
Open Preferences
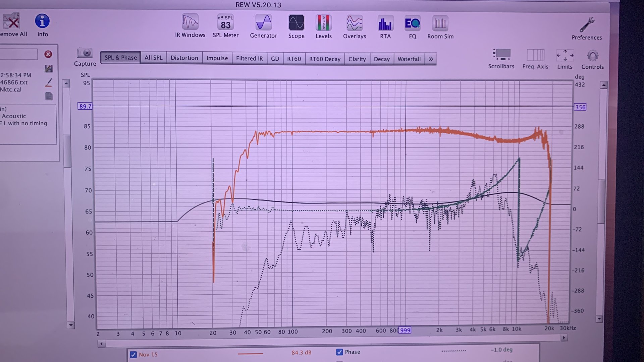click(x=587, y=25)
